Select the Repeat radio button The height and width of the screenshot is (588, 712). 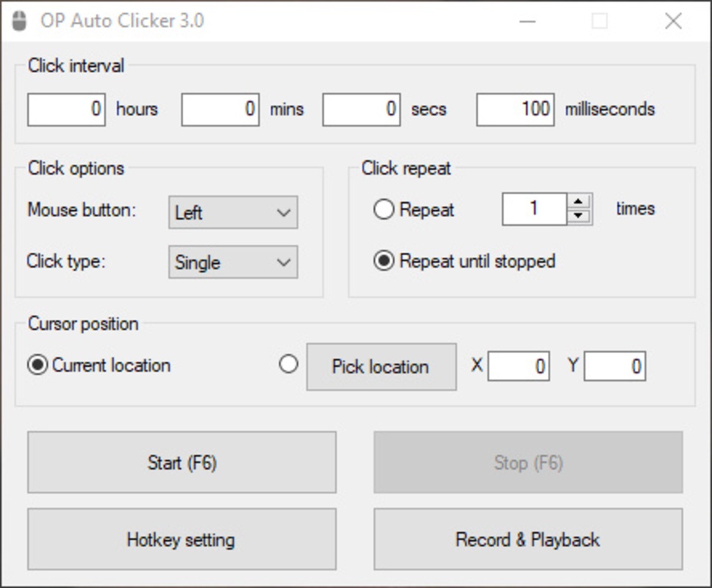pyautogui.click(x=382, y=209)
